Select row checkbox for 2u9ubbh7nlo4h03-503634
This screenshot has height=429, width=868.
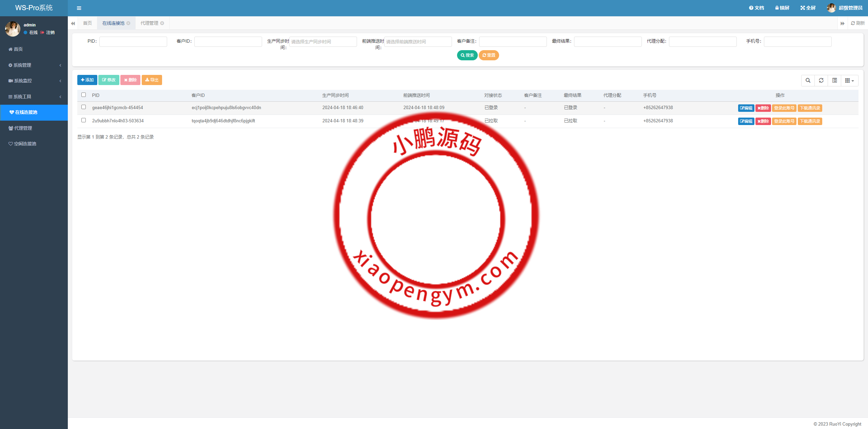(84, 120)
